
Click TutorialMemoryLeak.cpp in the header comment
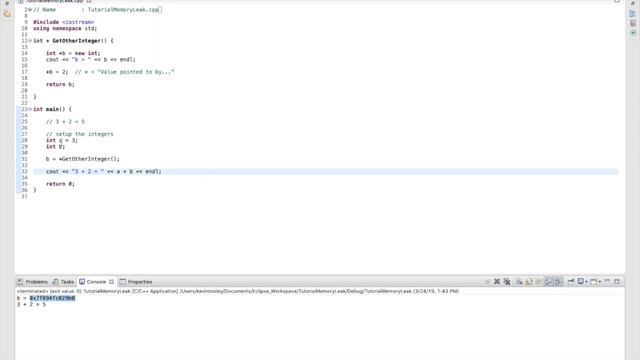coord(124,10)
